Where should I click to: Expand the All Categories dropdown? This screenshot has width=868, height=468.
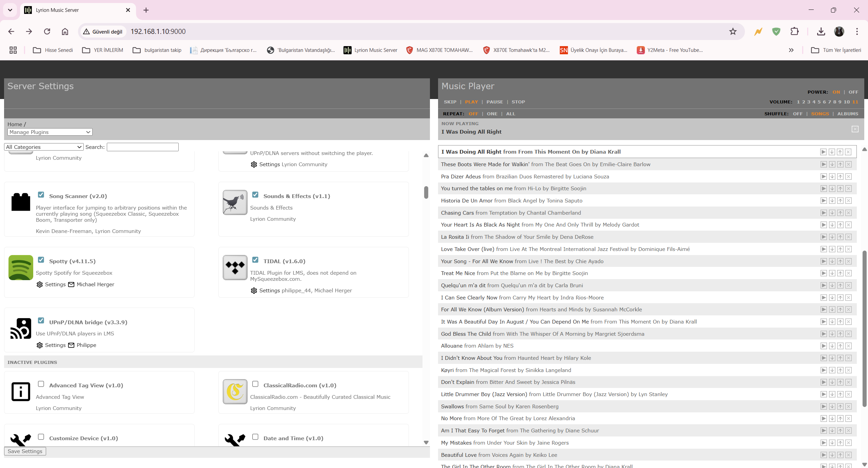[44, 147]
